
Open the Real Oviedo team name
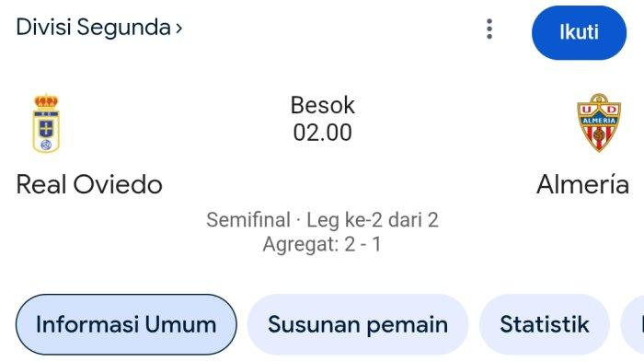tap(89, 185)
